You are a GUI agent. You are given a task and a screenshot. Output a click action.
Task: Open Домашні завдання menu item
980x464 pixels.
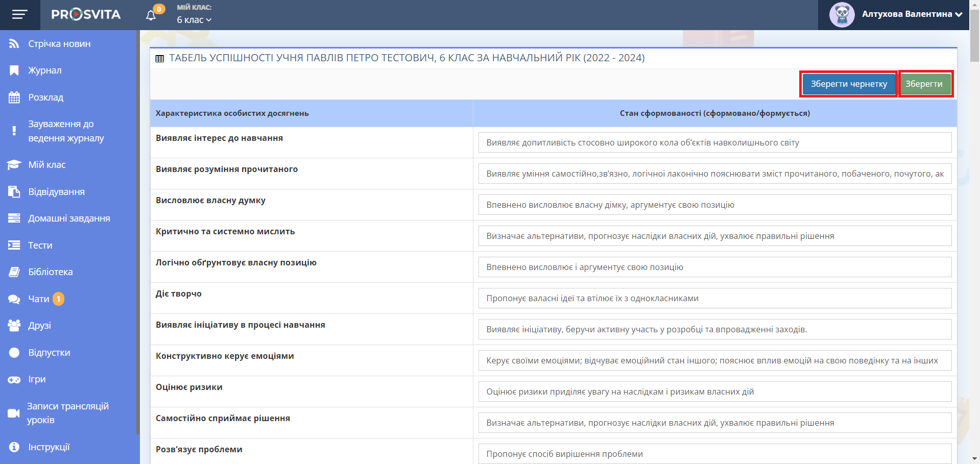pyautogui.click(x=69, y=218)
